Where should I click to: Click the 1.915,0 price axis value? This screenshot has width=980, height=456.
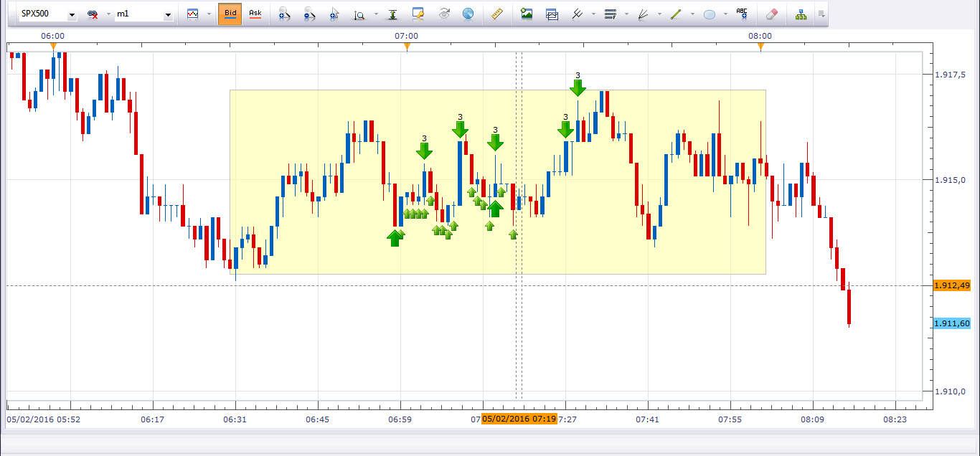pos(951,179)
